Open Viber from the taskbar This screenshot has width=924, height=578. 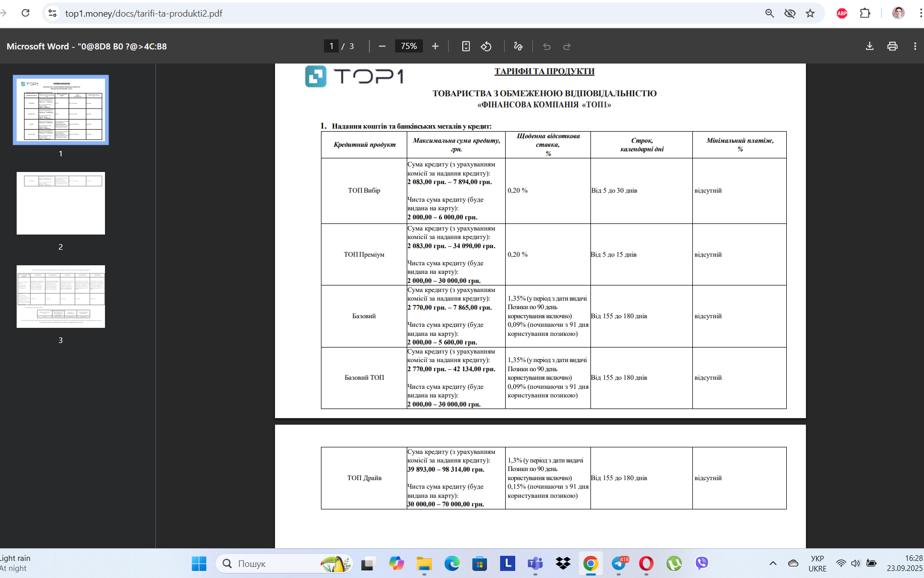click(x=702, y=563)
